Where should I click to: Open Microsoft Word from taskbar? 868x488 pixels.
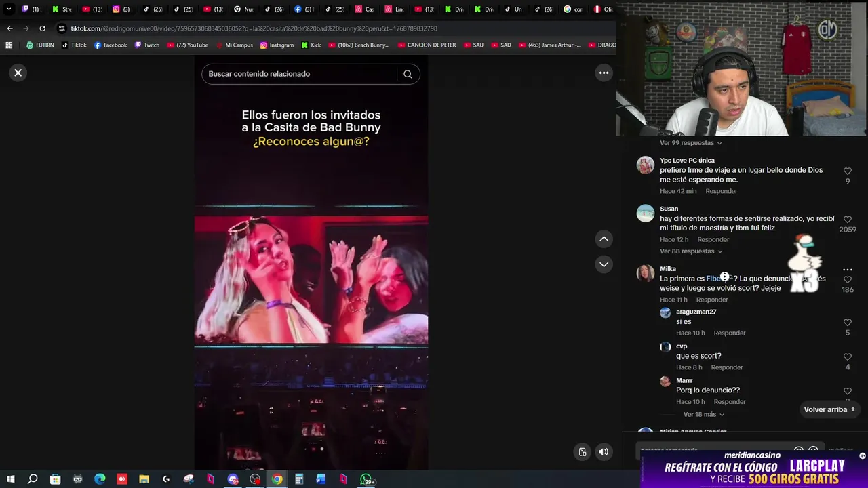click(321, 479)
